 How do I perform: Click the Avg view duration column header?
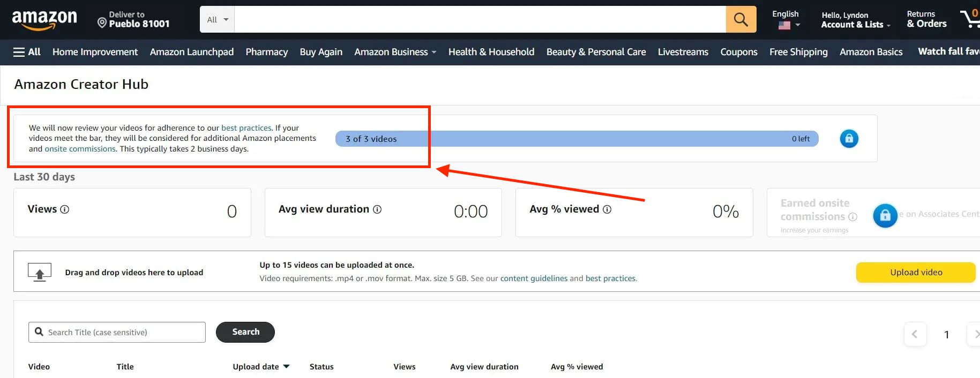(x=484, y=367)
